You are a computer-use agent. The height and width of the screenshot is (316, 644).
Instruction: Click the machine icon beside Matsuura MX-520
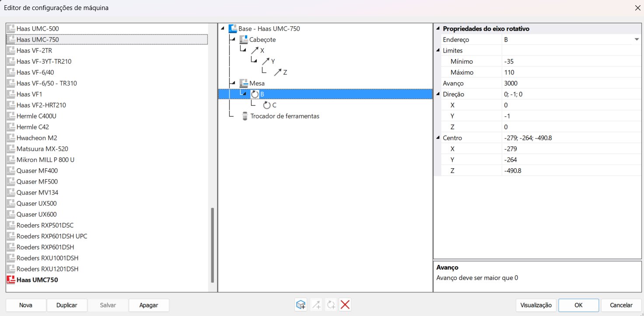(11, 149)
